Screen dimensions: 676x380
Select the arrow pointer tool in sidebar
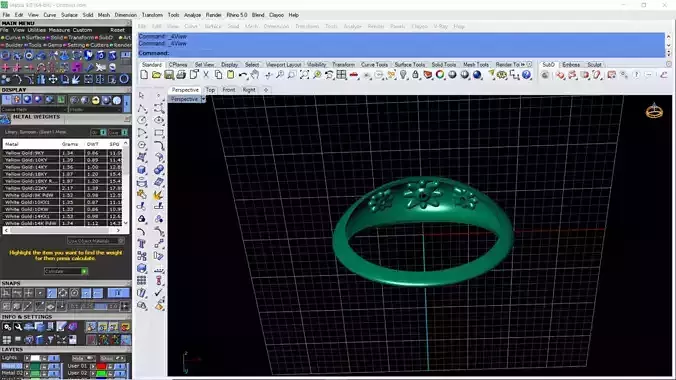pyautogui.click(x=141, y=95)
